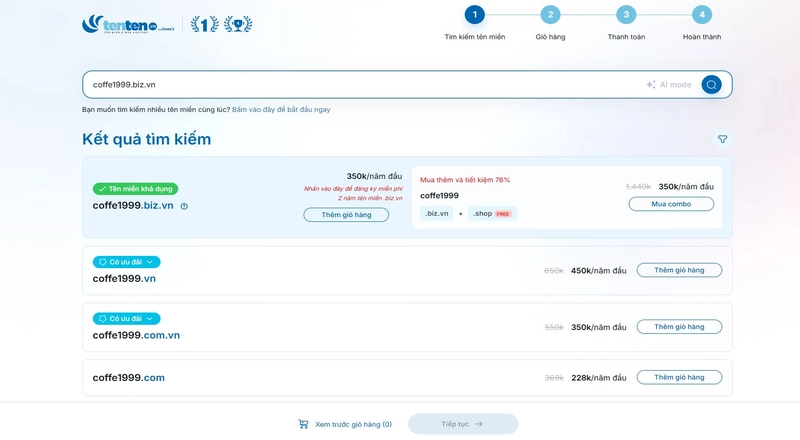
Task: Click the coffe1999.com domain name
Action: (129, 378)
